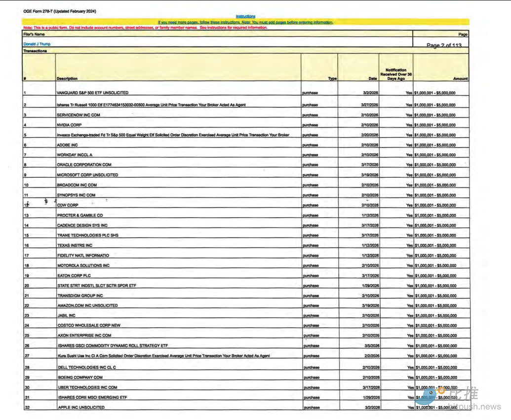The width and height of the screenshot is (511, 420).
Task: Click CADENCE DESIGN SYS INC entry
Action: (x=82, y=226)
